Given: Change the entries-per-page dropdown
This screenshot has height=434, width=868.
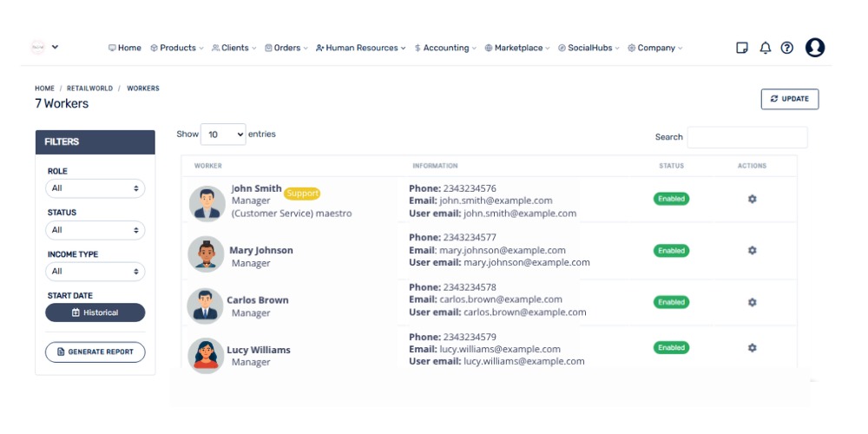Looking at the screenshot, I should click(x=223, y=135).
